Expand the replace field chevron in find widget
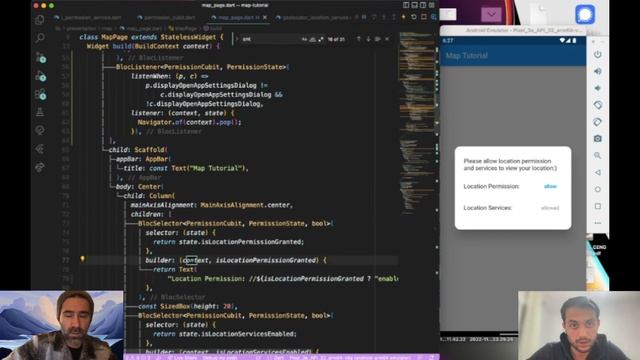This screenshot has width=640, height=360. click(237, 39)
